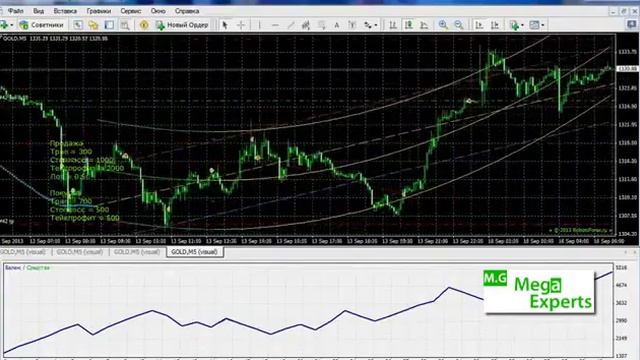Select the arrow cursor tool
This screenshot has height=360, width=640.
click(x=224, y=25)
